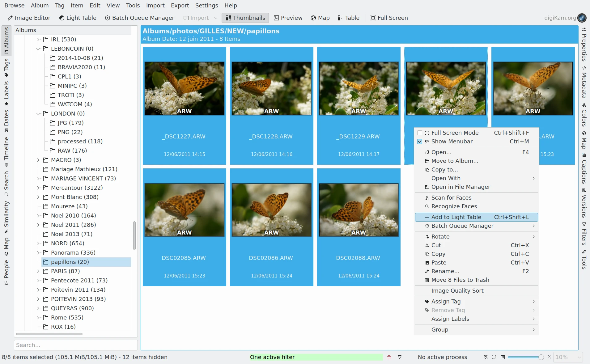Open the zoom percentage dropdown
590x364 pixels.
(x=568, y=357)
